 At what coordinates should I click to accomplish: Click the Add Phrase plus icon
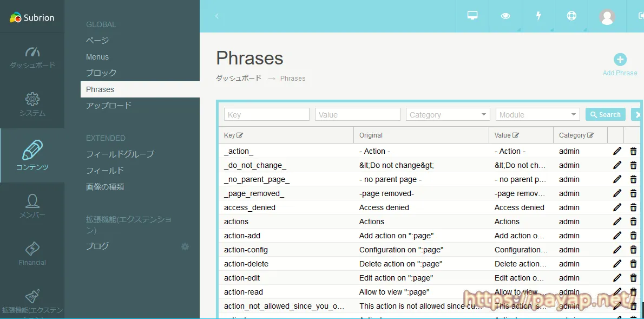[x=620, y=60]
